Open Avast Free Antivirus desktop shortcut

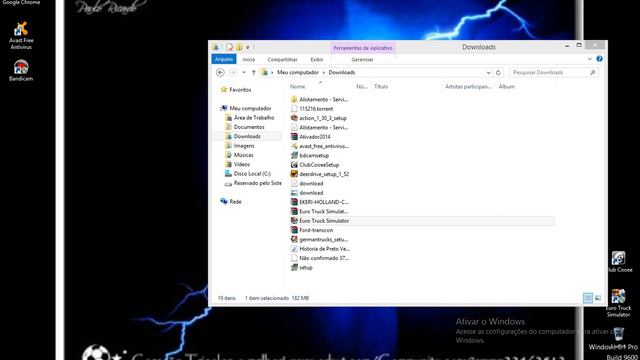21,36
